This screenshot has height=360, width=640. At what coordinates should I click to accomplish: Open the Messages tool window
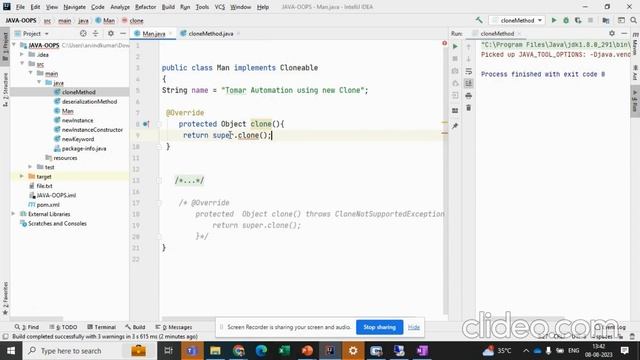[173, 327]
